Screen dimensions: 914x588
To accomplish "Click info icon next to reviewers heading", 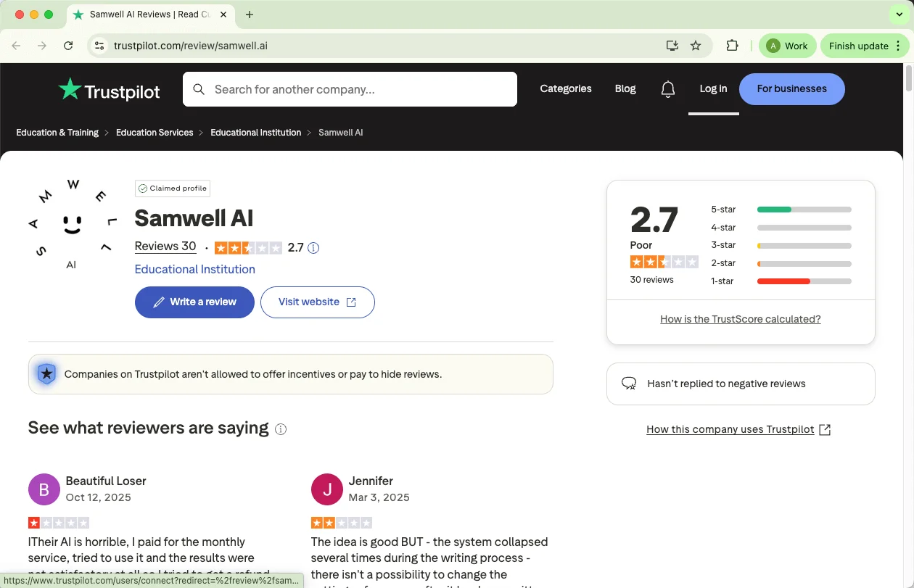I will coord(281,429).
